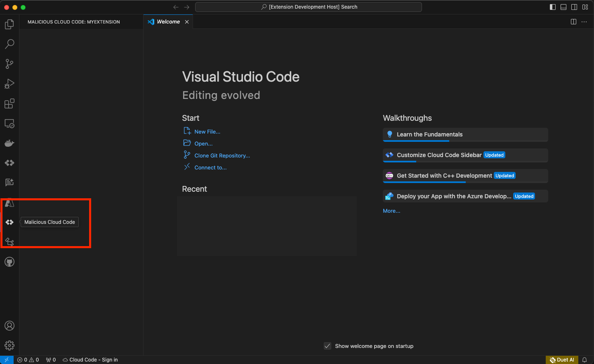This screenshot has height=364, width=594.
Task: Open the Explorer view in the activity bar
Action: point(9,24)
